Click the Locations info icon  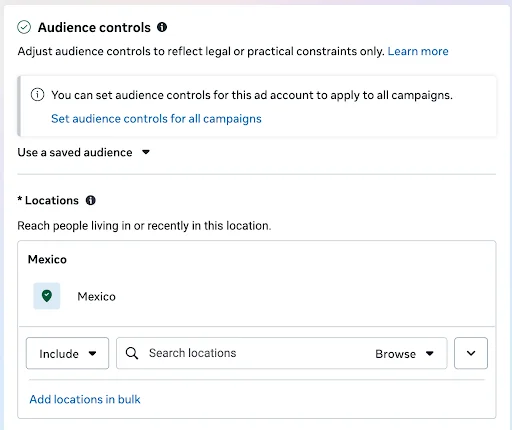click(x=91, y=200)
